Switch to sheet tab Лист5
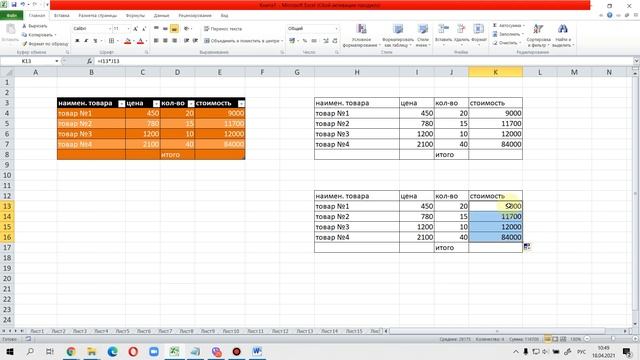The height and width of the screenshot is (360, 640). pyautogui.click(x=122, y=331)
